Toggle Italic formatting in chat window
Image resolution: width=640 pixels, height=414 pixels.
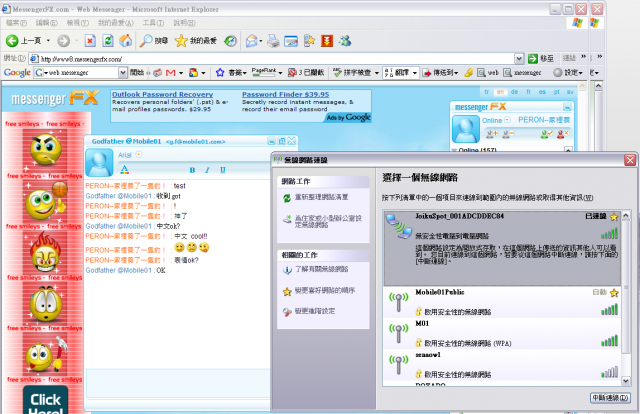(x=207, y=170)
